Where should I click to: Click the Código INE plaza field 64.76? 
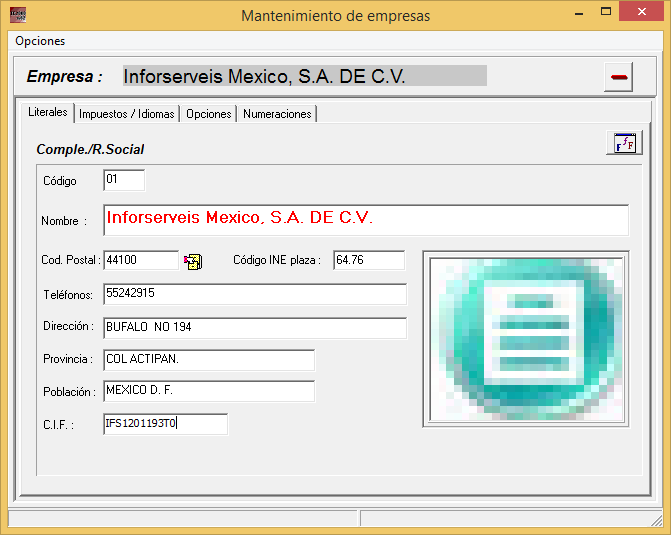[x=369, y=260]
